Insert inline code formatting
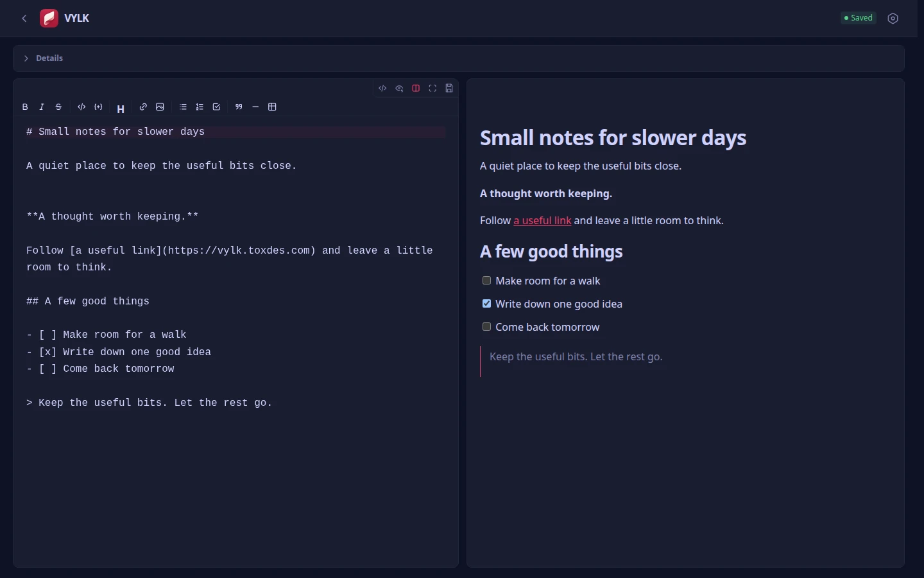Viewport: 924px width, 578px height. (81, 107)
